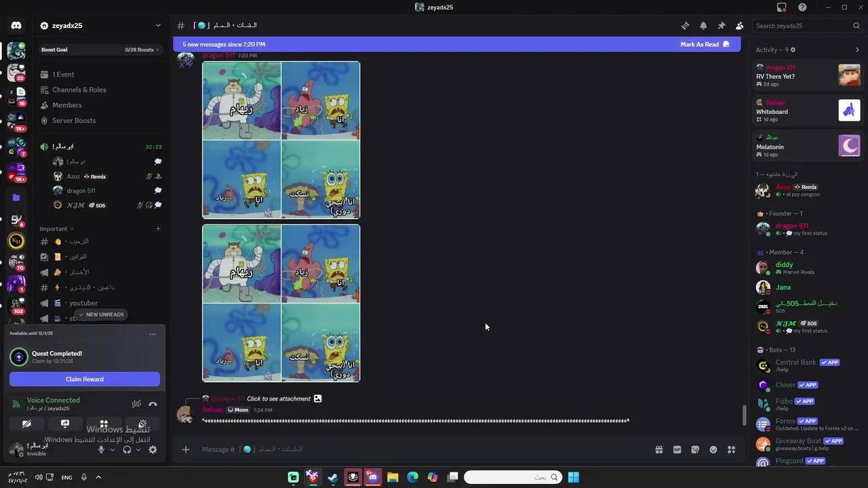The height and width of the screenshot is (488, 868).
Task: Collapse the Important channel category
Action: pos(56,228)
